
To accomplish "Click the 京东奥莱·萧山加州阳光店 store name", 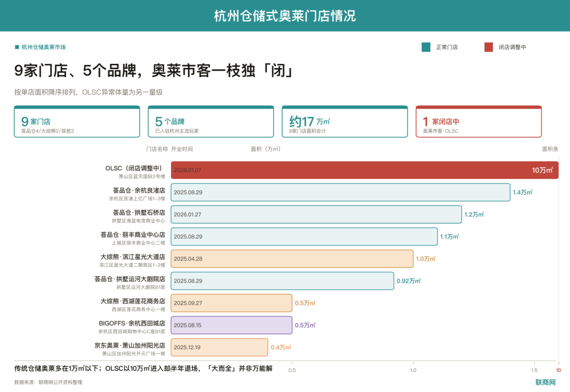I will click(x=130, y=346).
